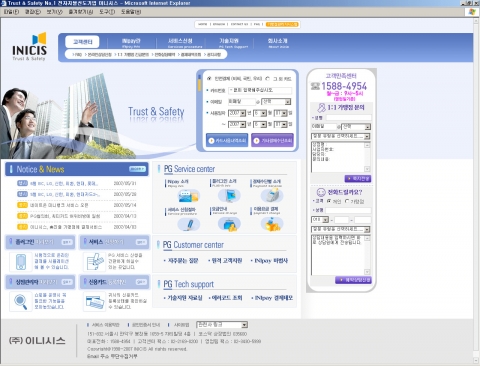Click the go button on the credit card header
This screenshot has height=366, width=480.
[141, 282]
